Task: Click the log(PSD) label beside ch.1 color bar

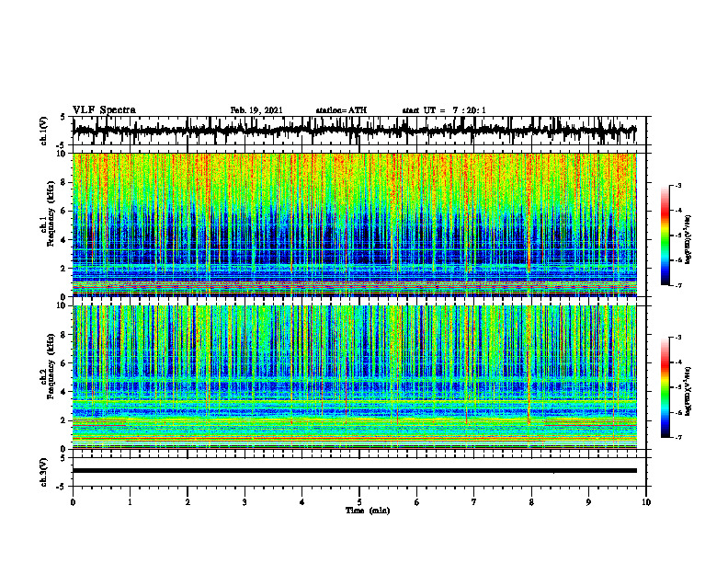Action: (x=689, y=239)
